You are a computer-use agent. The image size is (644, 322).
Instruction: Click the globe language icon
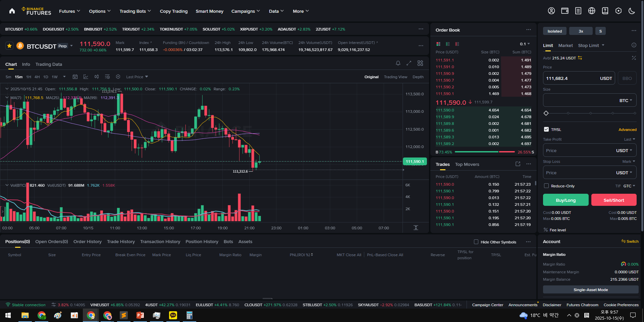592,11
